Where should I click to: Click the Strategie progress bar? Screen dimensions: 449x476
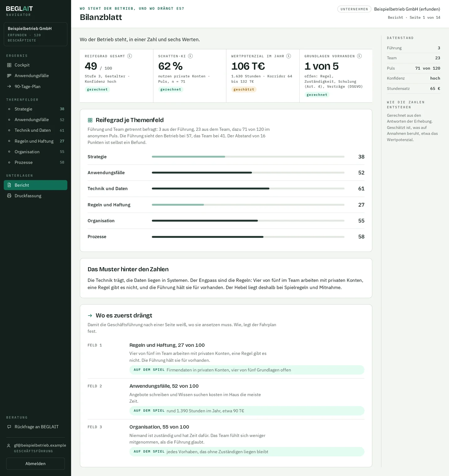pyautogui.click(x=248, y=157)
